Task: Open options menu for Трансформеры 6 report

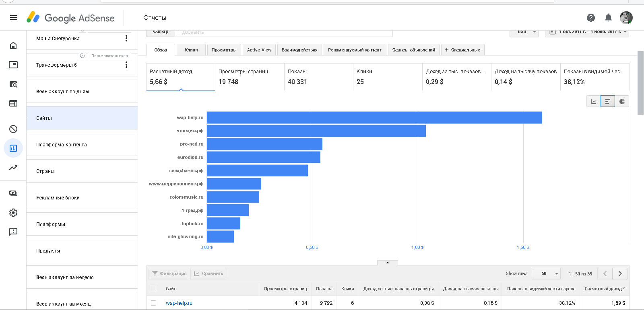Action: pos(126,65)
